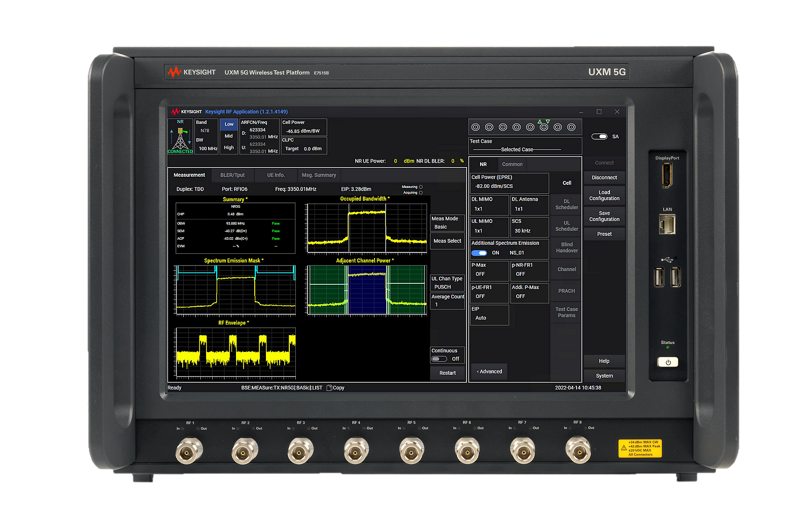Switch to the Common tab
The width and height of the screenshot is (812, 517).
point(512,165)
